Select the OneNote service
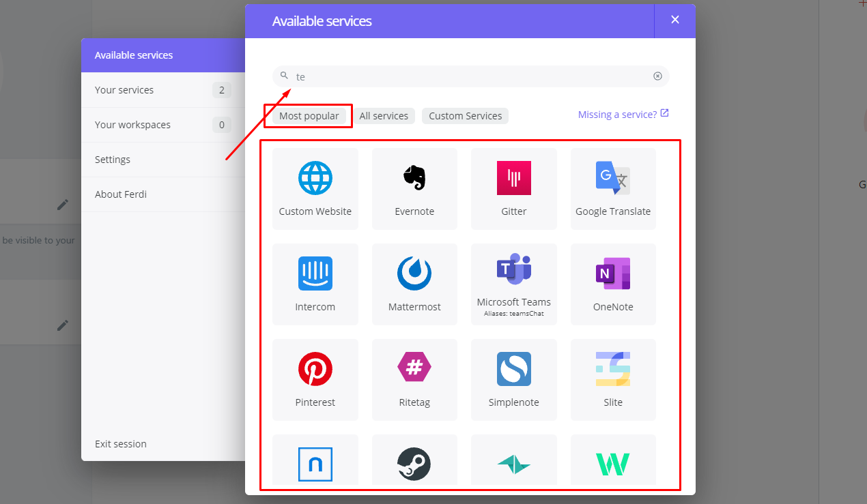 click(x=613, y=284)
